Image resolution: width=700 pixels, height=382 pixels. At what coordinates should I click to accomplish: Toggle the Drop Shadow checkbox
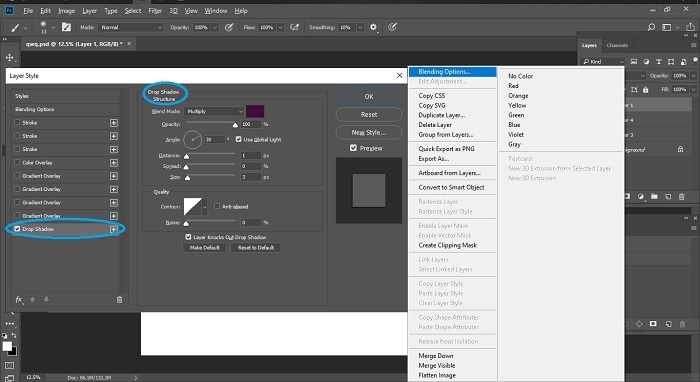pos(17,229)
